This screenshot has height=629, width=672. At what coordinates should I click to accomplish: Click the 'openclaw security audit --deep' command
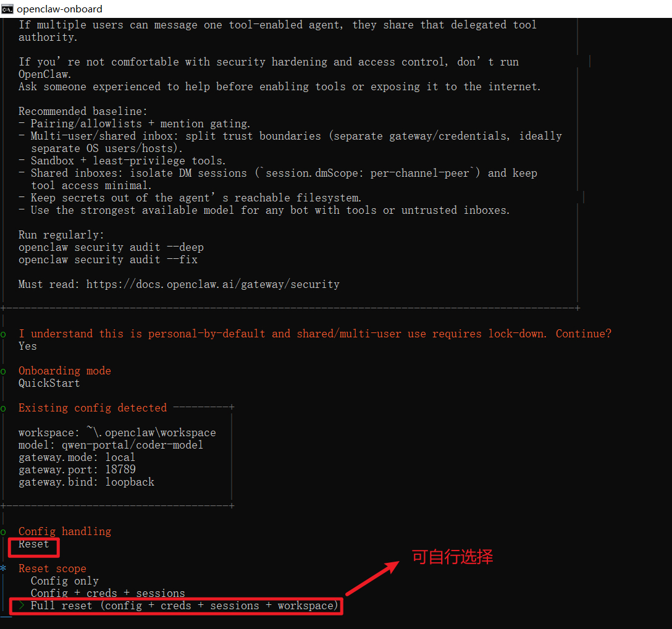coord(111,247)
